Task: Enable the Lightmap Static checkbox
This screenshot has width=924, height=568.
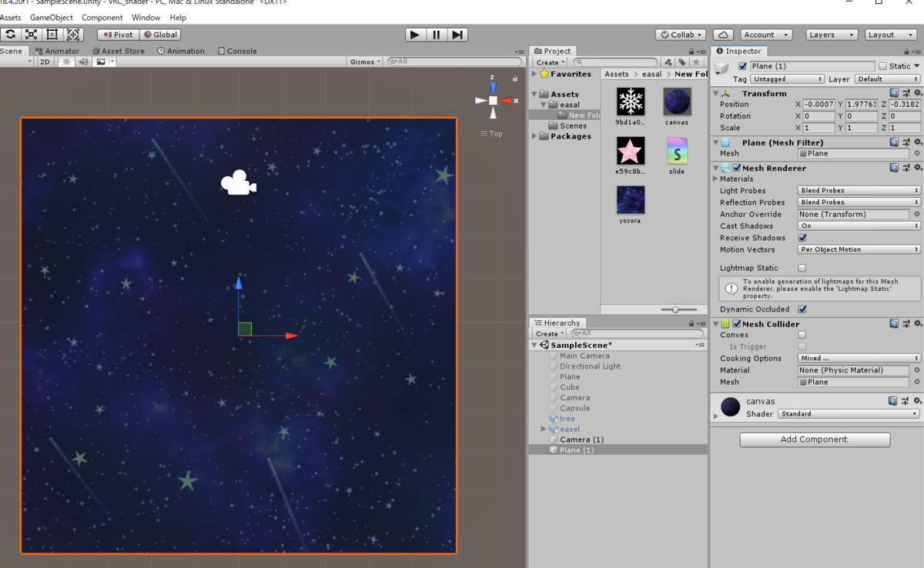Action: coord(802,268)
